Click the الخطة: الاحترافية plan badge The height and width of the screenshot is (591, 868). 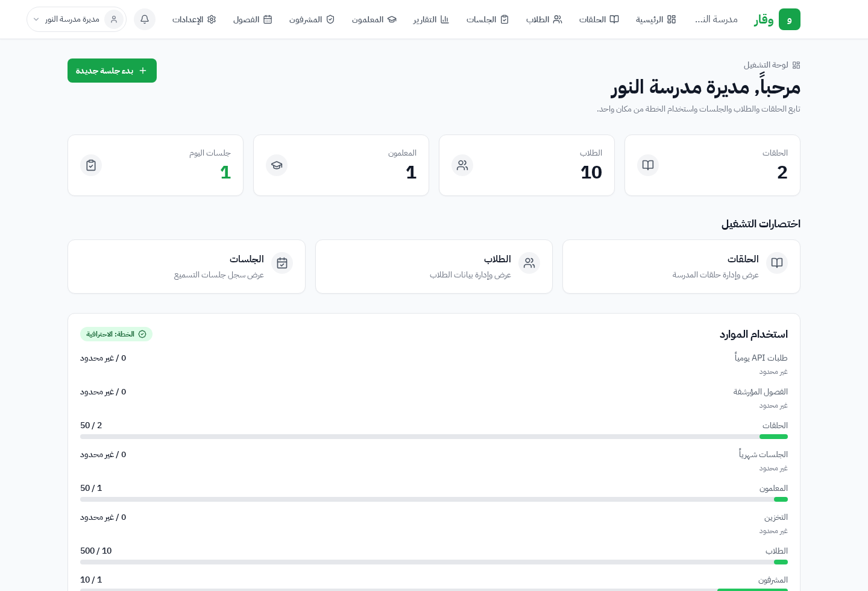click(x=116, y=334)
